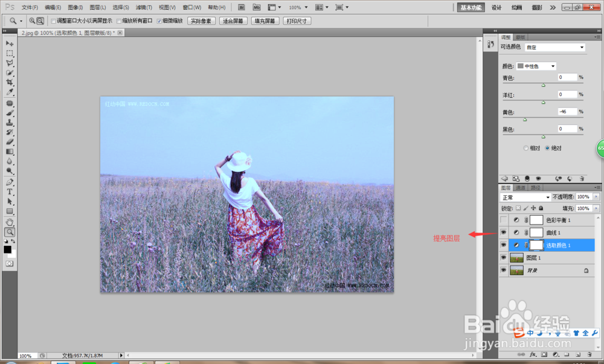604x364 pixels.
Task: Click the 填充屏幕 button
Action: coord(265,21)
